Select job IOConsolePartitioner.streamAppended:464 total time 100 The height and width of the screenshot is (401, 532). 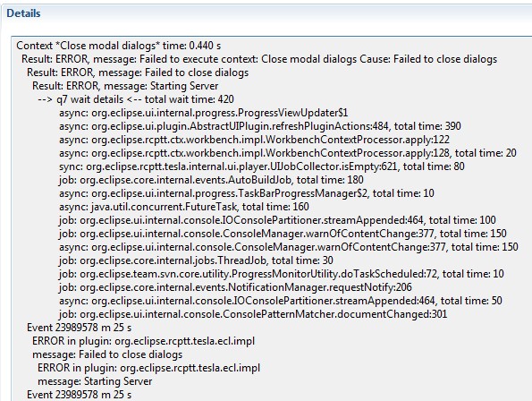(277, 220)
